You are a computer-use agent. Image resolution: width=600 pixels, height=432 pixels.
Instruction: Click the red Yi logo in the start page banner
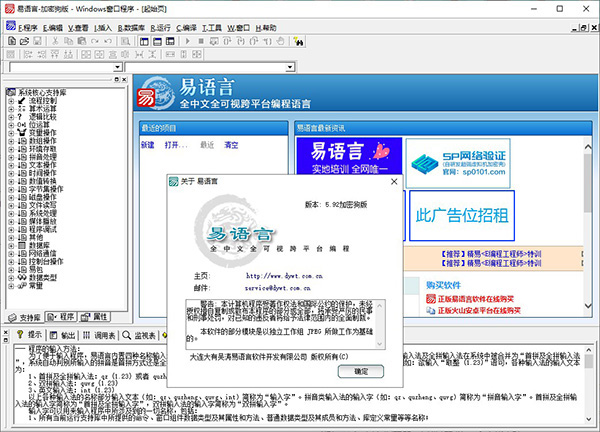146,98
